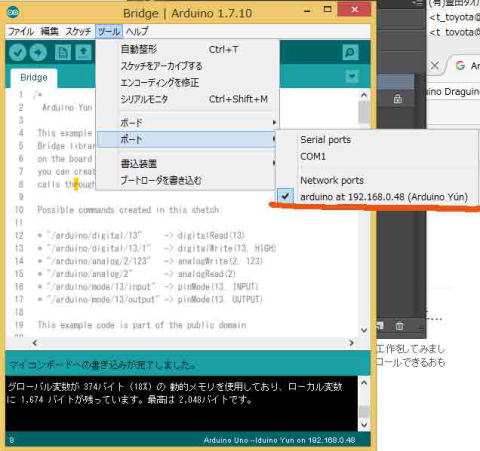
Task: Maximize the Arduino window
Action: pos(328,10)
